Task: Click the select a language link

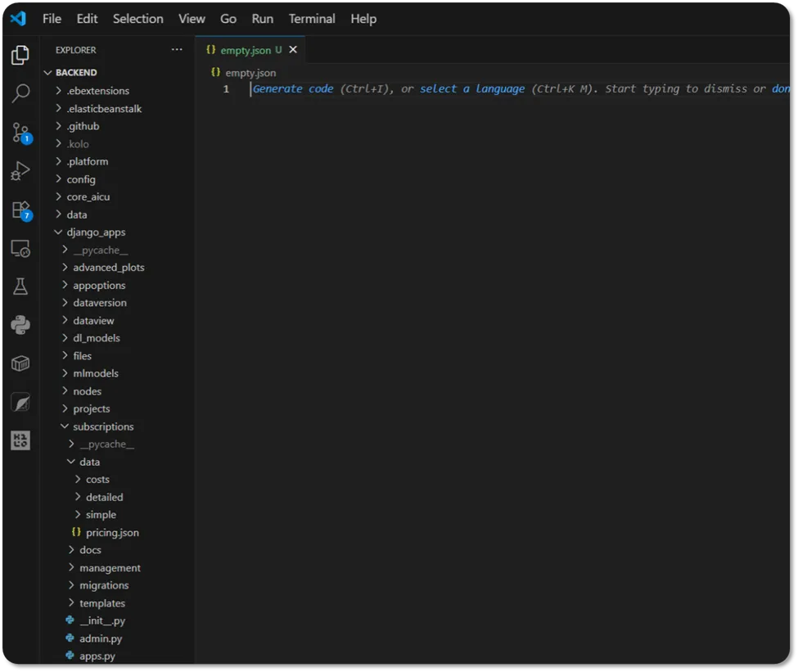Action: pos(472,88)
